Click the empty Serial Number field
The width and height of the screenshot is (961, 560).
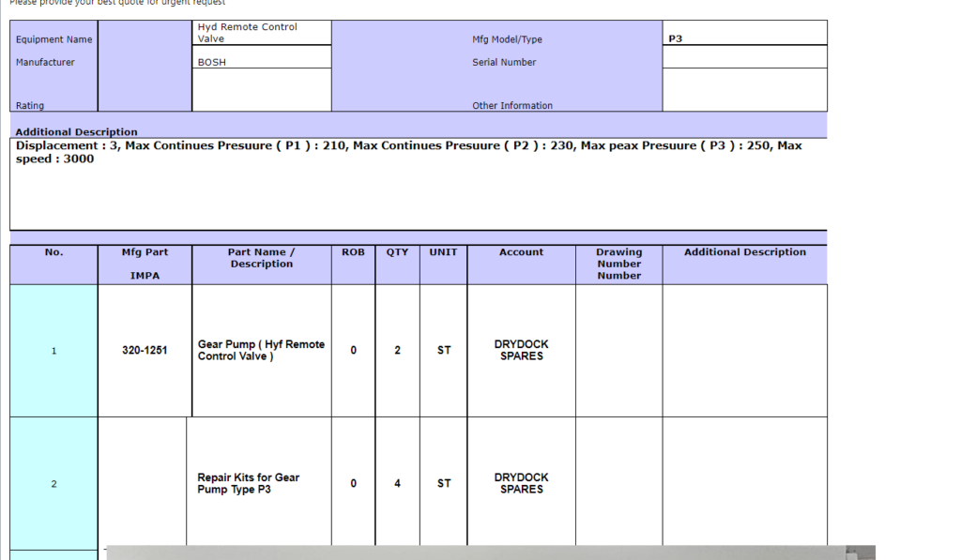(744, 57)
